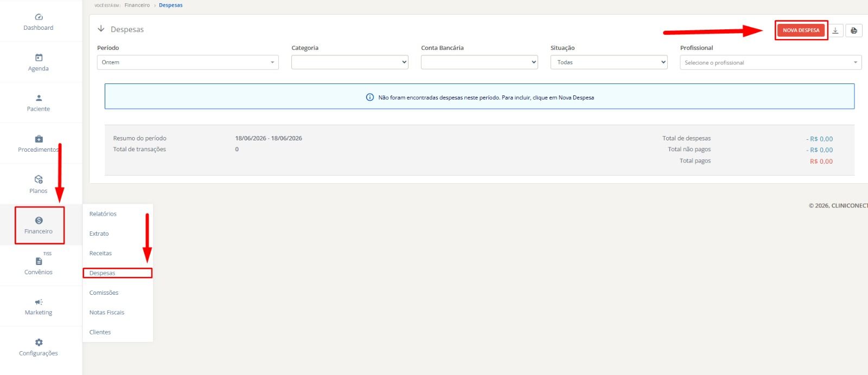Select Extrato in the Financeiro submenu
The image size is (868, 375).
[99, 234]
